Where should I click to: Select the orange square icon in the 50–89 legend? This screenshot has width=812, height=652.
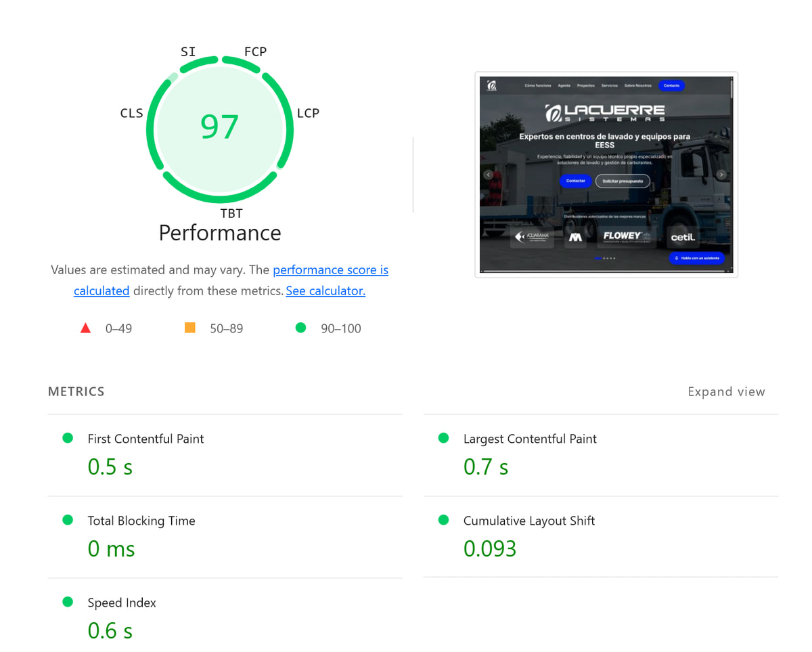[x=189, y=327]
